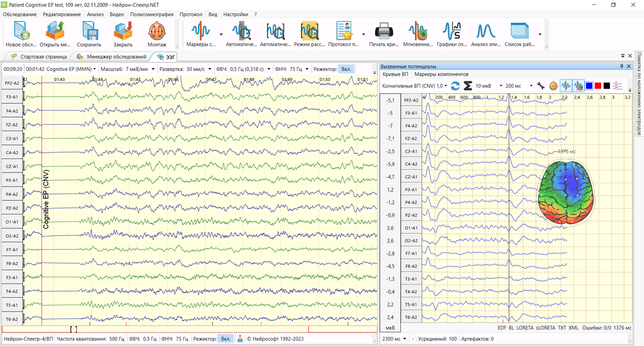Switch to Менеджер обследований tab
Viewport: 644px width, 346px height.
pos(112,56)
